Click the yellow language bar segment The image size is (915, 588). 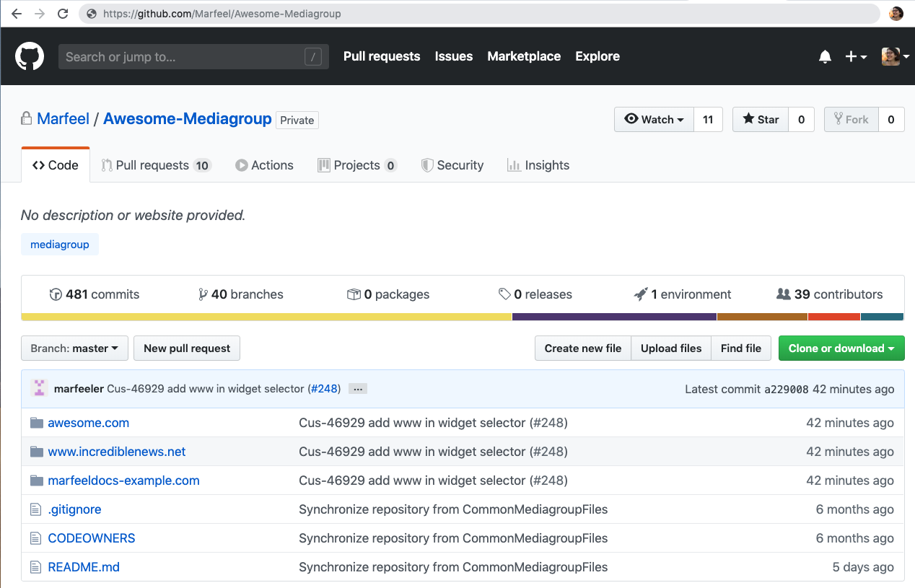point(266,317)
